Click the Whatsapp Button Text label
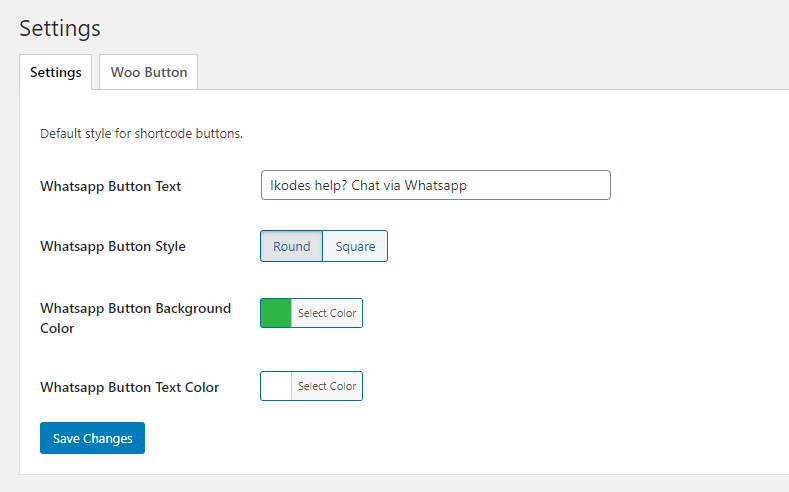This screenshot has height=492, width=789. (x=110, y=186)
